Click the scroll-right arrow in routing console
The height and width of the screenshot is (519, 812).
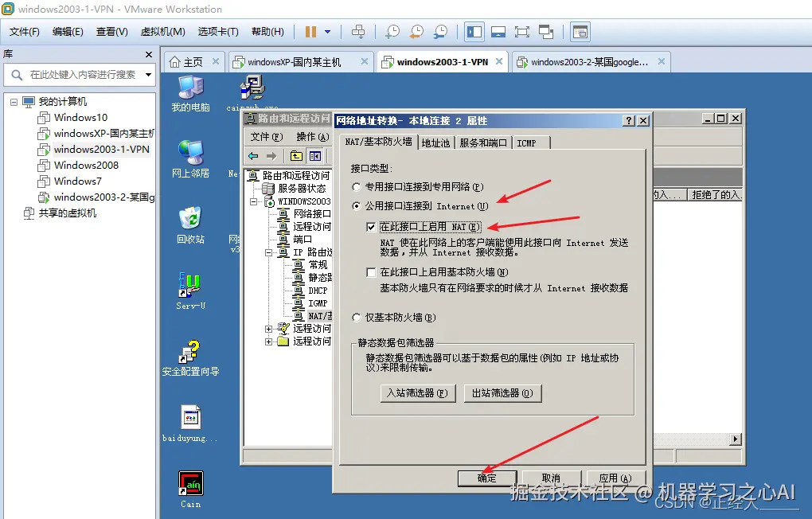[736, 439]
